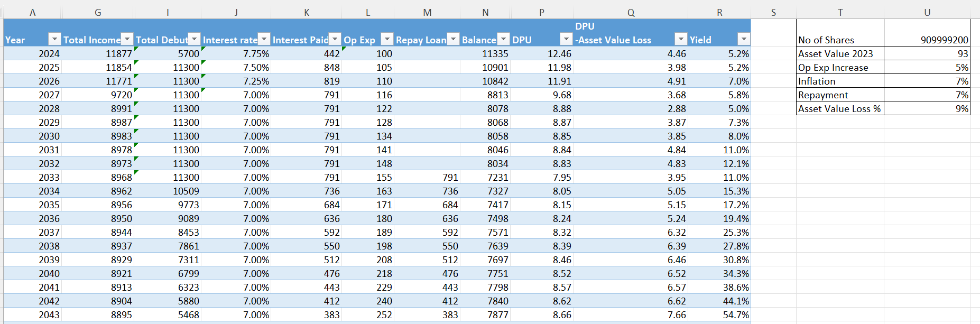Open the Balance column filter dropdown

point(503,39)
